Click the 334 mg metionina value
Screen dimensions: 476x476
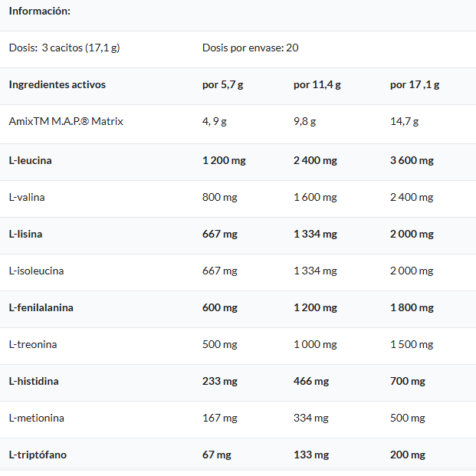click(311, 418)
